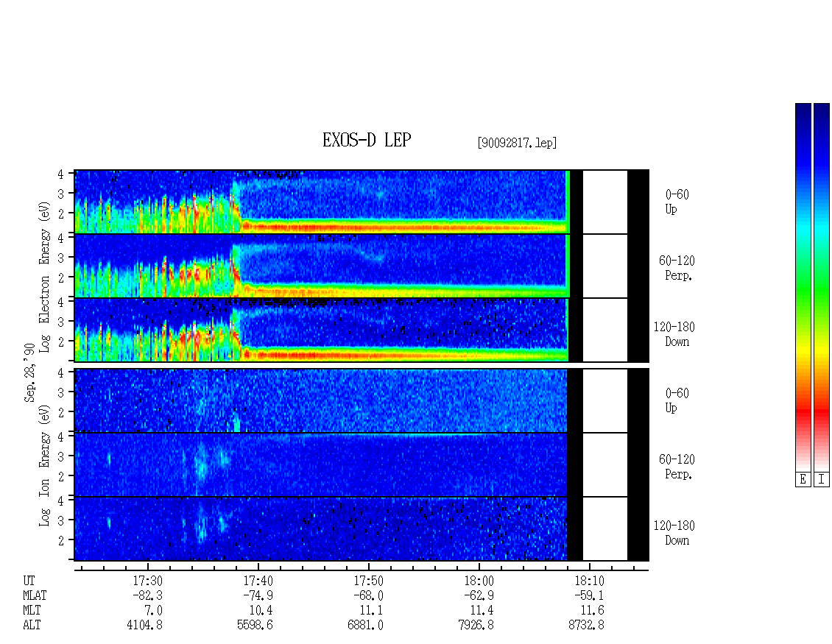Click the Log Electron Energy (eV) axis label
Screen dimensions: 832x644
[x=45, y=277]
